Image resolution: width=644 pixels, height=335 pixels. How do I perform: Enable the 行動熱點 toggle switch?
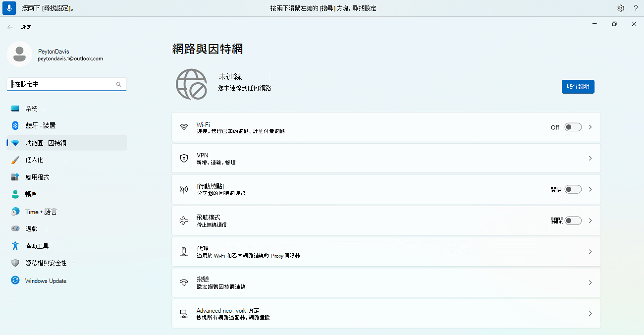[x=573, y=189]
